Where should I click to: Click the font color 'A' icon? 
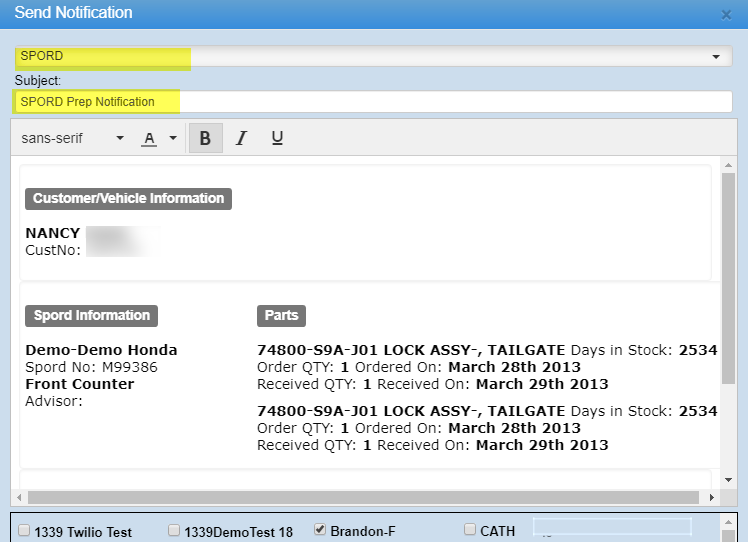[x=149, y=138]
